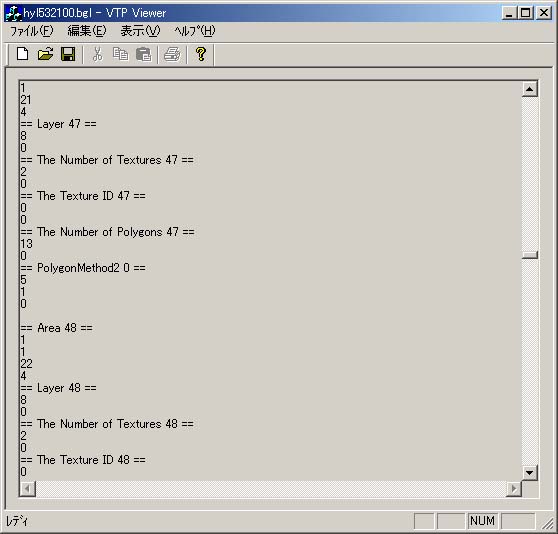Open the 編集(E) menu
The image size is (558, 534).
[x=87, y=31]
